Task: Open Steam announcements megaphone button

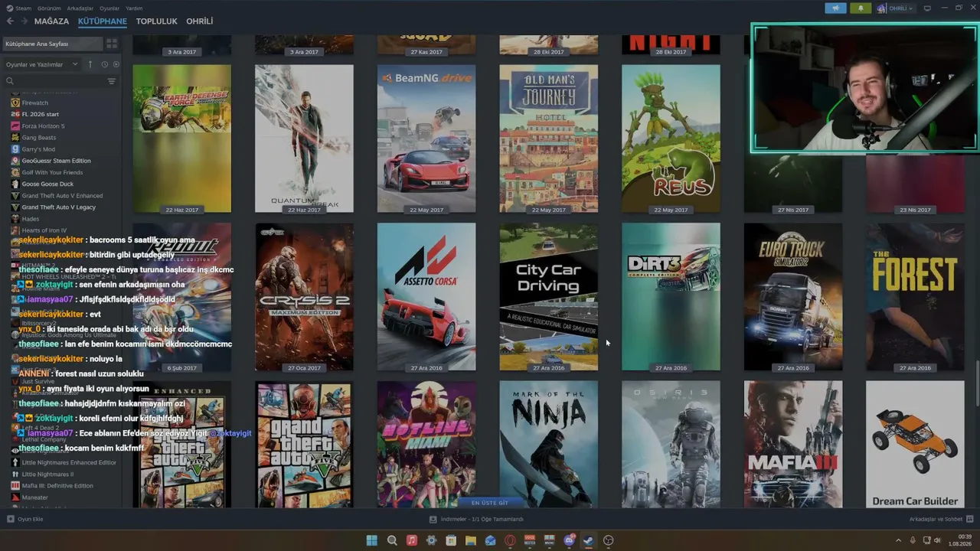Action: tap(835, 8)
